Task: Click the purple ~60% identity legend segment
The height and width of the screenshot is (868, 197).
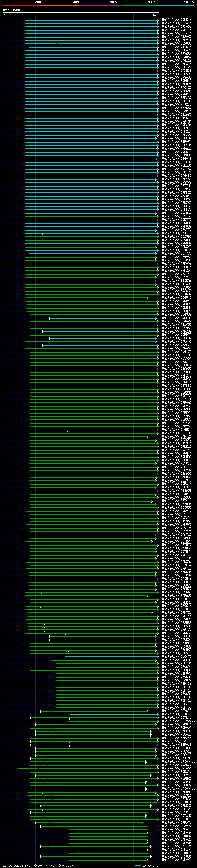Action: (99, 6)
